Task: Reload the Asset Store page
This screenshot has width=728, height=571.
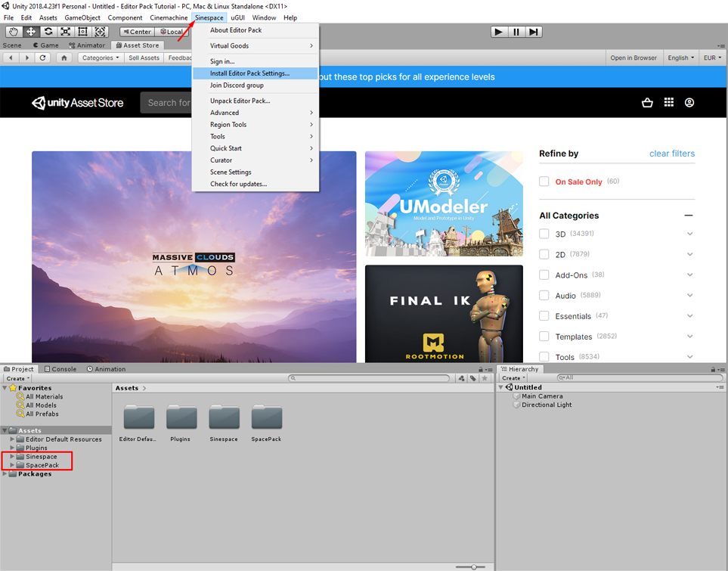Action: (x=43, y=57)
